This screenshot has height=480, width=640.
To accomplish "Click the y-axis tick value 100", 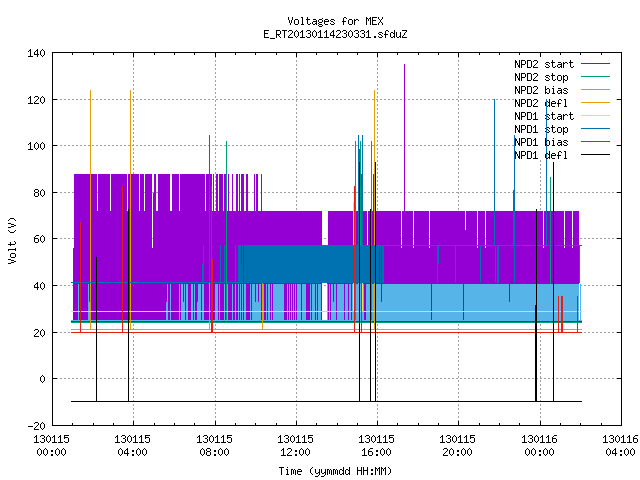I will [36, 146].
